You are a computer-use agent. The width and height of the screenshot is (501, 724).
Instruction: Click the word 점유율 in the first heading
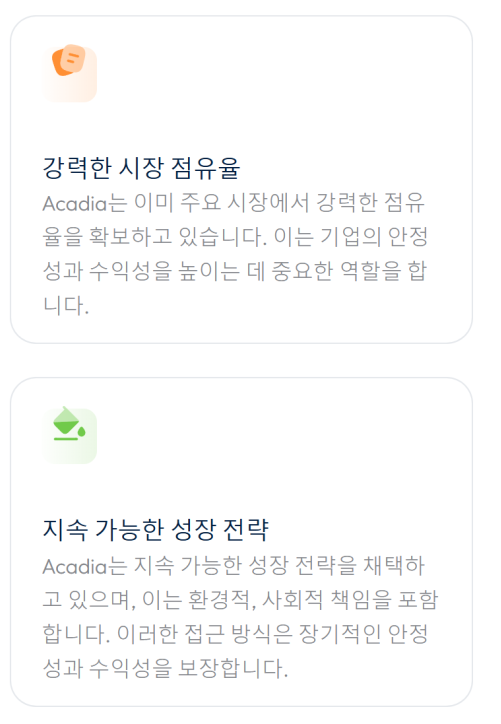(x=205, y=168)
